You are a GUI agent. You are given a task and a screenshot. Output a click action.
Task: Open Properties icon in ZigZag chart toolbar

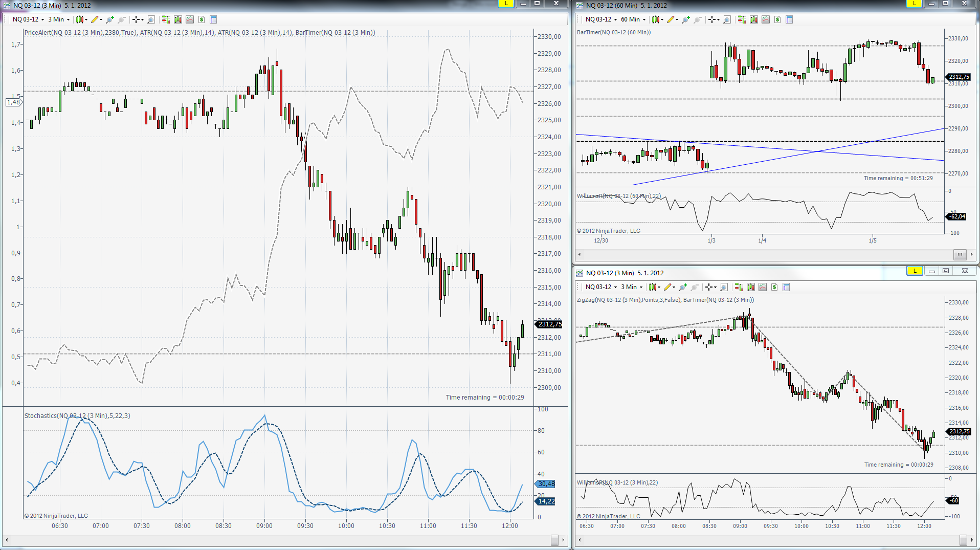coord(786,287)
